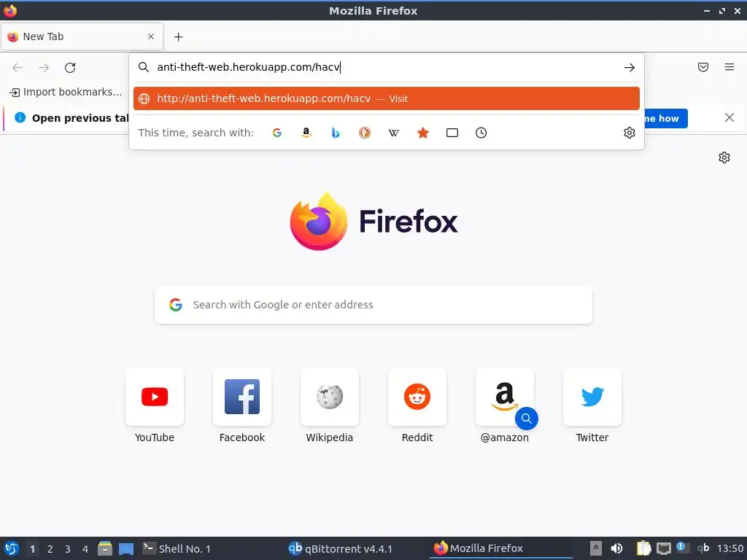Close the New Tab tab
The image size is (747, 560).
151,36
